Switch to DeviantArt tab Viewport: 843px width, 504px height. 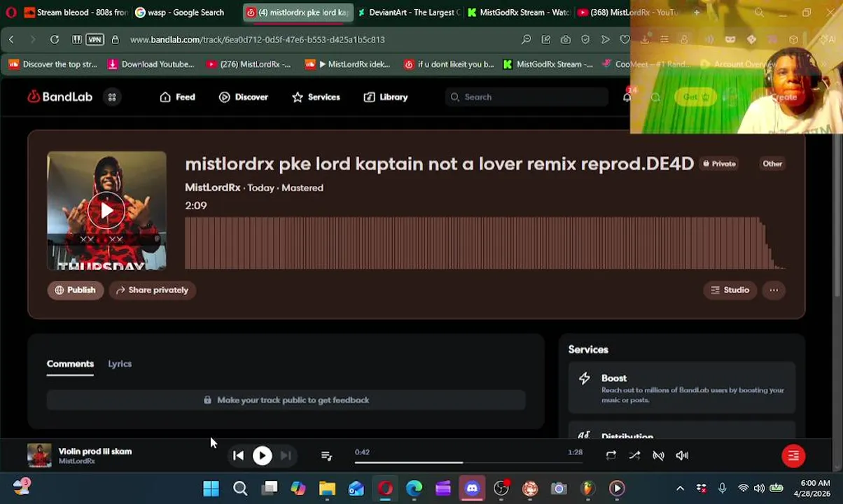point(410,12)
